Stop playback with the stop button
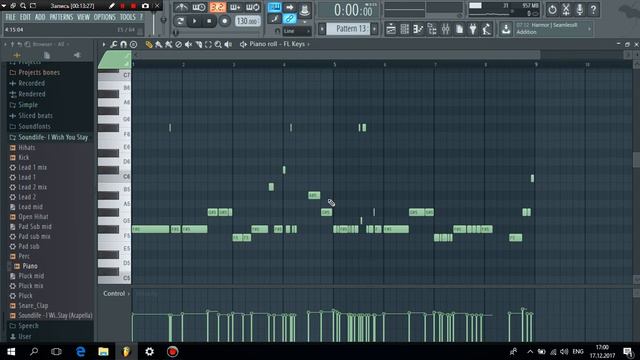Image resolution: width=640 pixels, height=360 pixels. (x=209, y=21)
